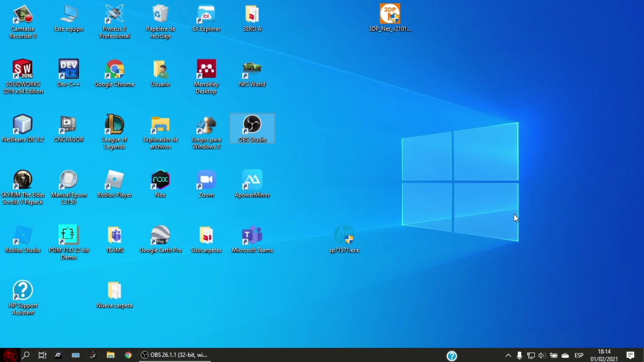The height and width of the screenshot is (362, 644).
Task: Select the SOLIDWORKS 2016 x64 Edition shortcut
Action: point(23,77)
